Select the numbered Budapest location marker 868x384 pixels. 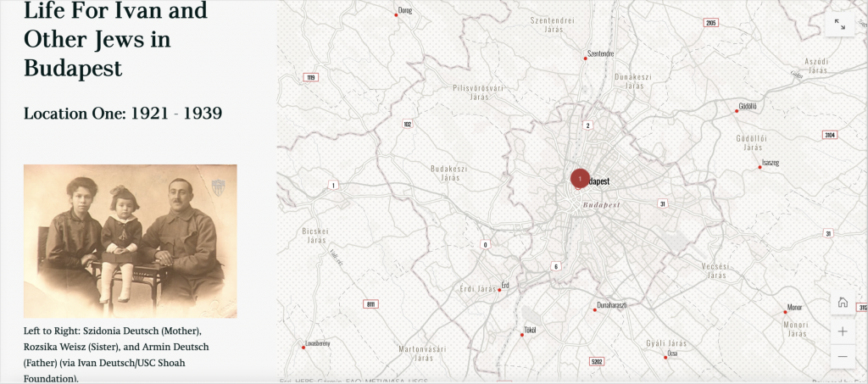click(580, 179)
